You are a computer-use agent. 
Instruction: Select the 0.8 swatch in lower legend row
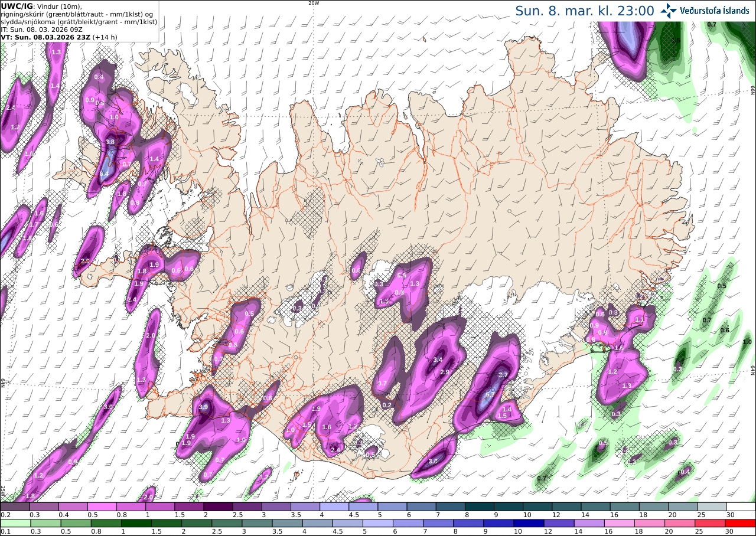tap(106, 523)
